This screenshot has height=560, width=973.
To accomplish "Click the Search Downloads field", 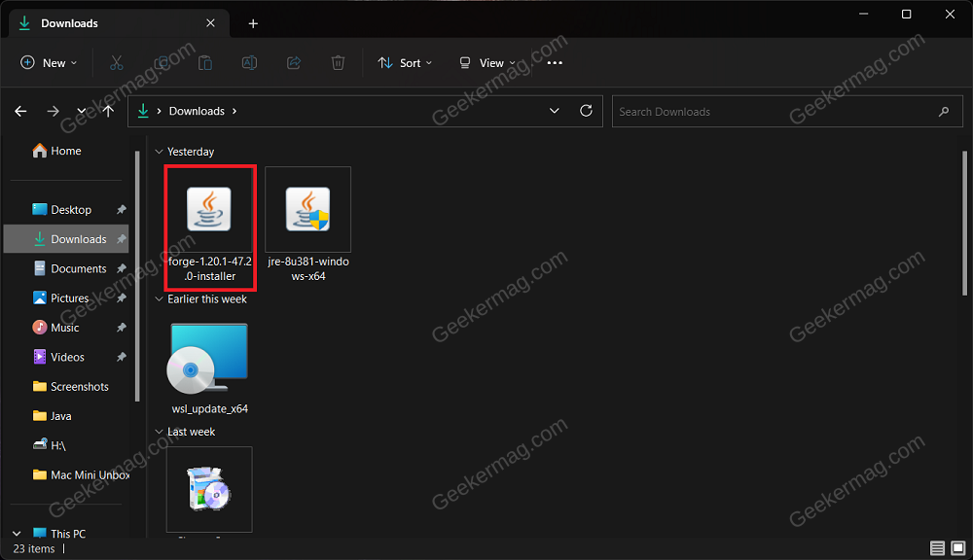I will [787, 112].
